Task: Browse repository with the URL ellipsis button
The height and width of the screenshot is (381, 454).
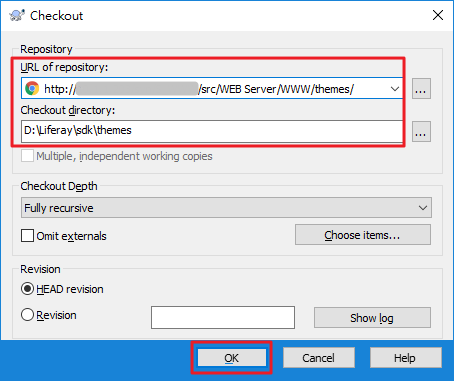Action: point(421,89)
